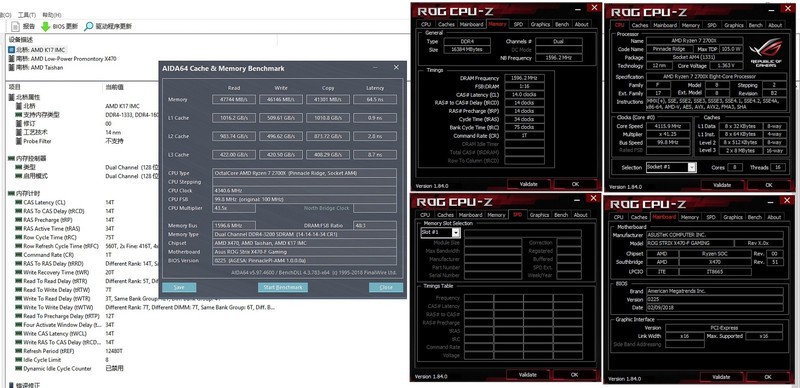This screenshot has width=800, height=388.
Task: Click the Motherboard field Asus ROG Strix X470-F Gaming
Action: point(305,252)
